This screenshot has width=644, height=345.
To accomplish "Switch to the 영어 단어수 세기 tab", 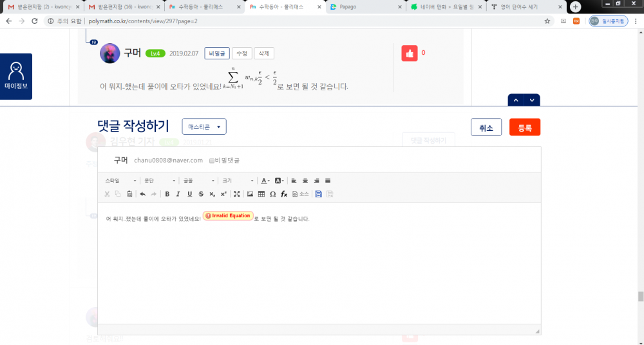I will pos(526,7).
